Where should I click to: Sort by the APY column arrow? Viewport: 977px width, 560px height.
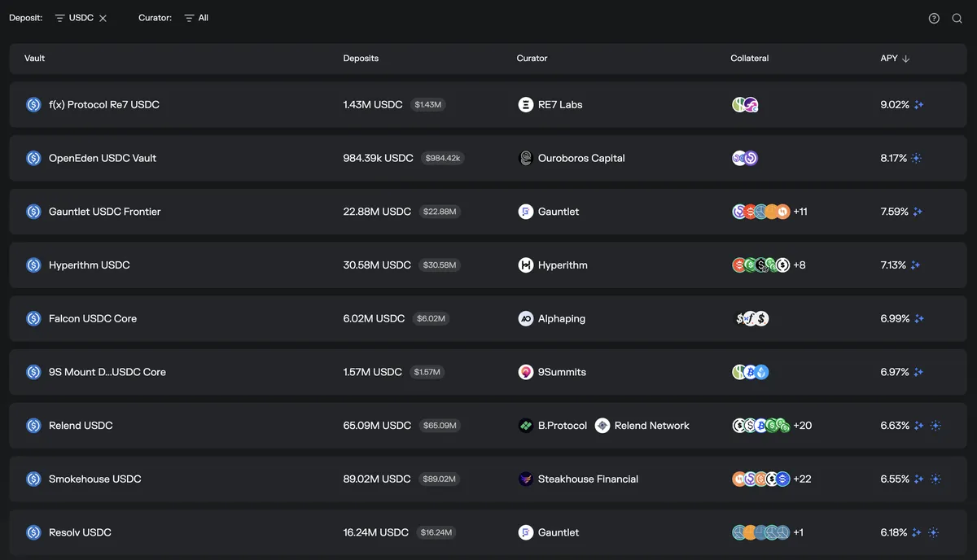tap(906, 59)
